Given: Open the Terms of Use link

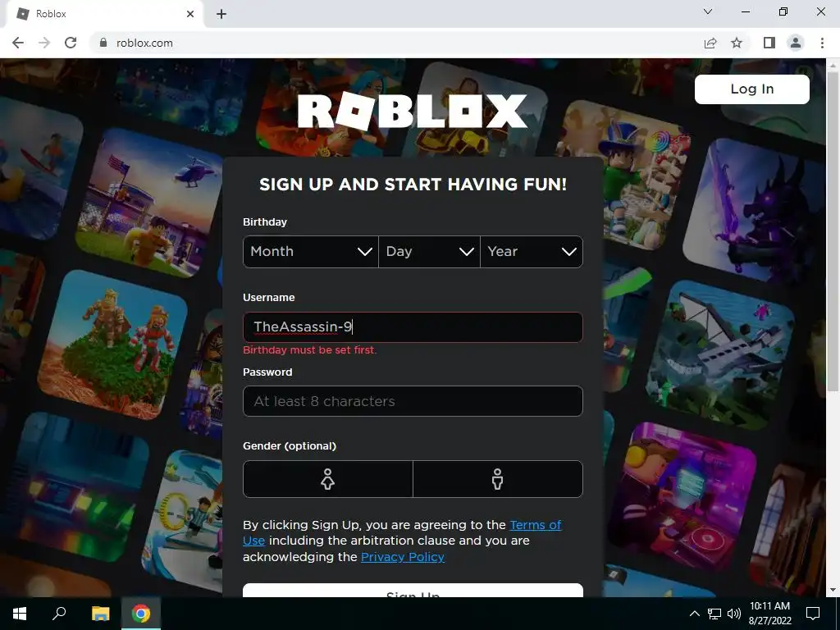Looking at the screenshot, I should coord(535,525).
